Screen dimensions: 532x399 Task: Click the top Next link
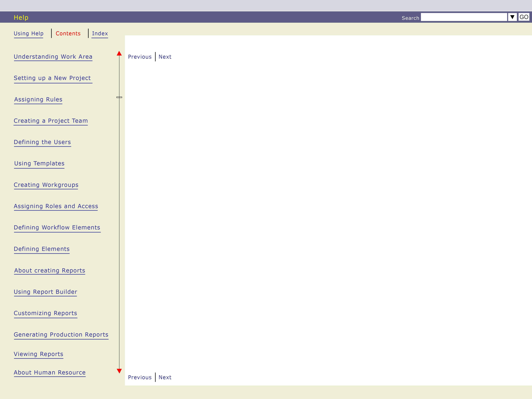pos(165,57)
